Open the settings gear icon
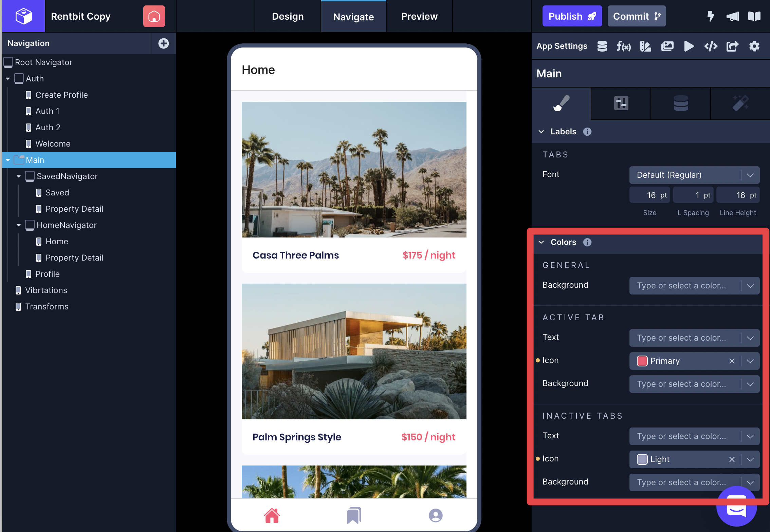Viewport: 770px width, 532px height. coord(754,46)
